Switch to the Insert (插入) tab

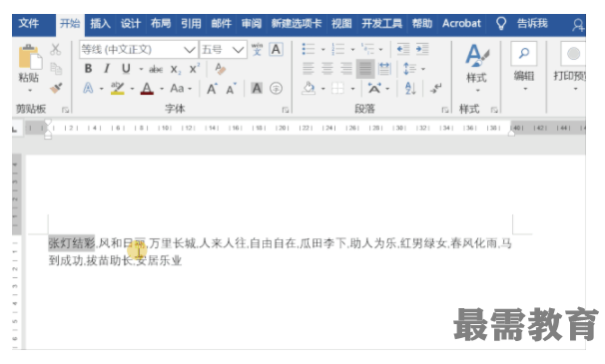(x=100, y=24)
